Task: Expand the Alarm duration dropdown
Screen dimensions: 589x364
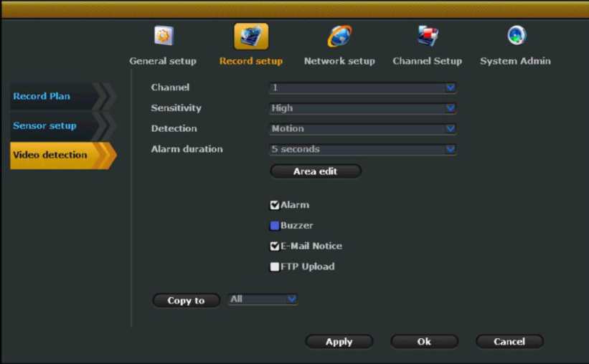Action: [x=362, y=149]
